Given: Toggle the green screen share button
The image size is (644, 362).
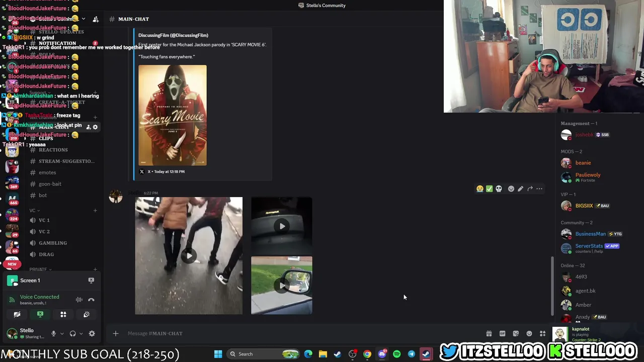Looking at the screenshot, I should pos(40,314).
